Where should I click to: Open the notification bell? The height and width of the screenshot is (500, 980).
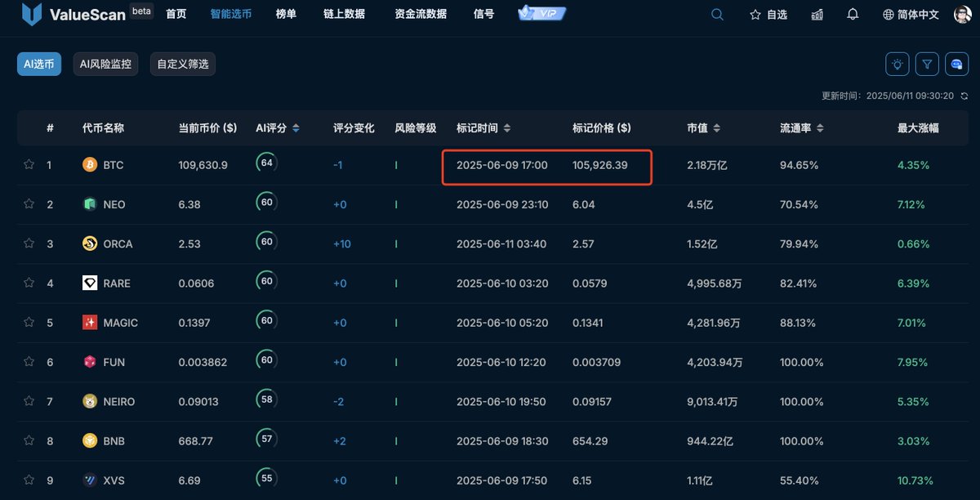[853, 14]
